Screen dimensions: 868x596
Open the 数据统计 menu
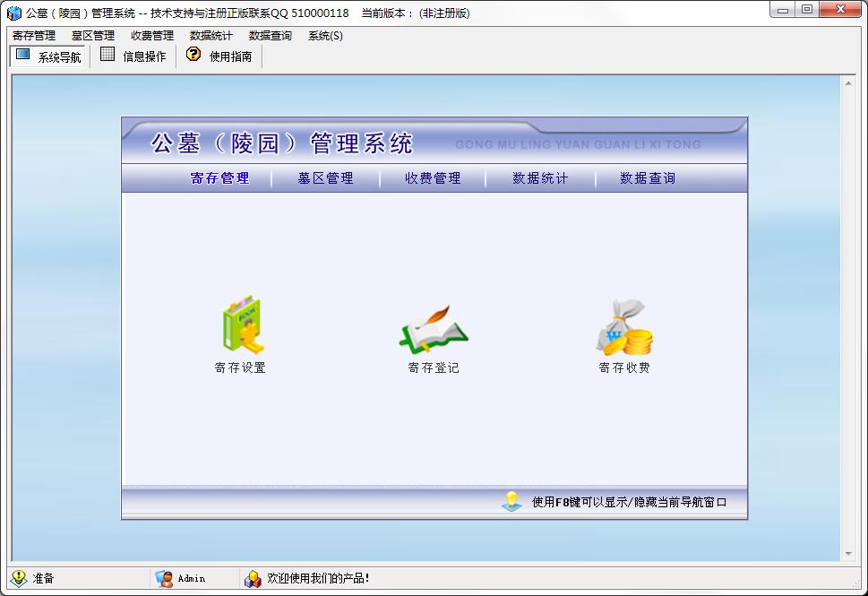(x=211, y=36)
